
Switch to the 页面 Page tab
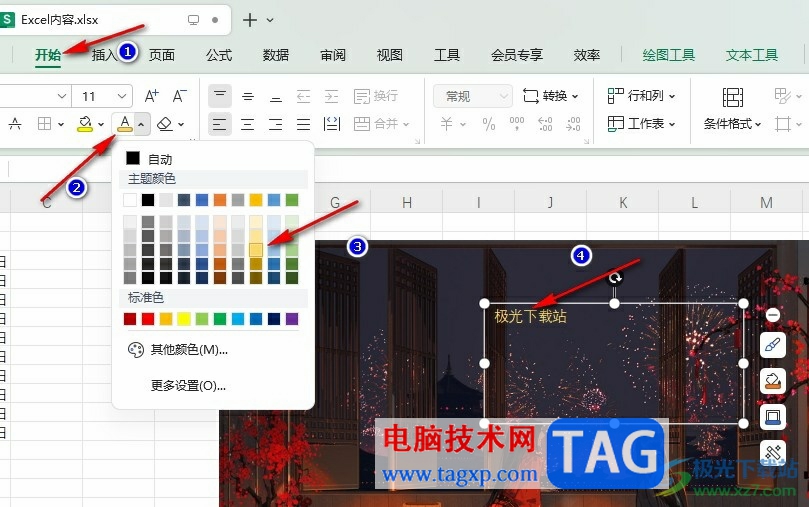click(x=162, y=55)
